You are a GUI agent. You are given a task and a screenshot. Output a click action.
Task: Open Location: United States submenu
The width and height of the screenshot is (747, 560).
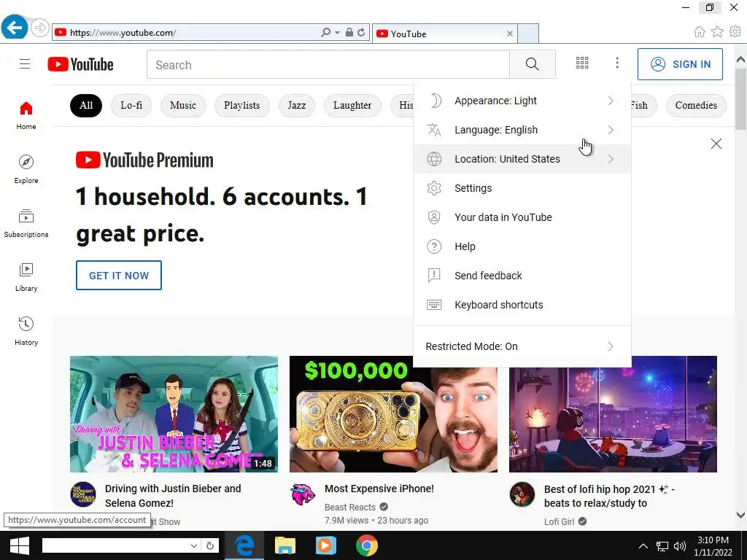[x=522, y=159]
